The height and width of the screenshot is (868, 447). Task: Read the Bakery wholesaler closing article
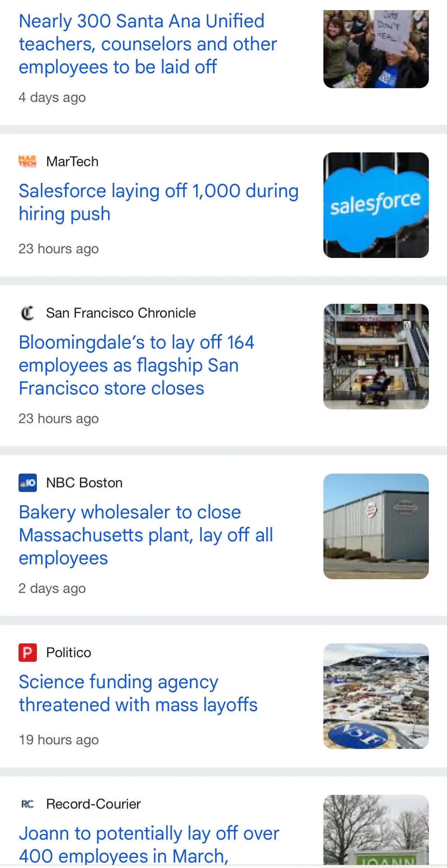(x=146, y=535)
